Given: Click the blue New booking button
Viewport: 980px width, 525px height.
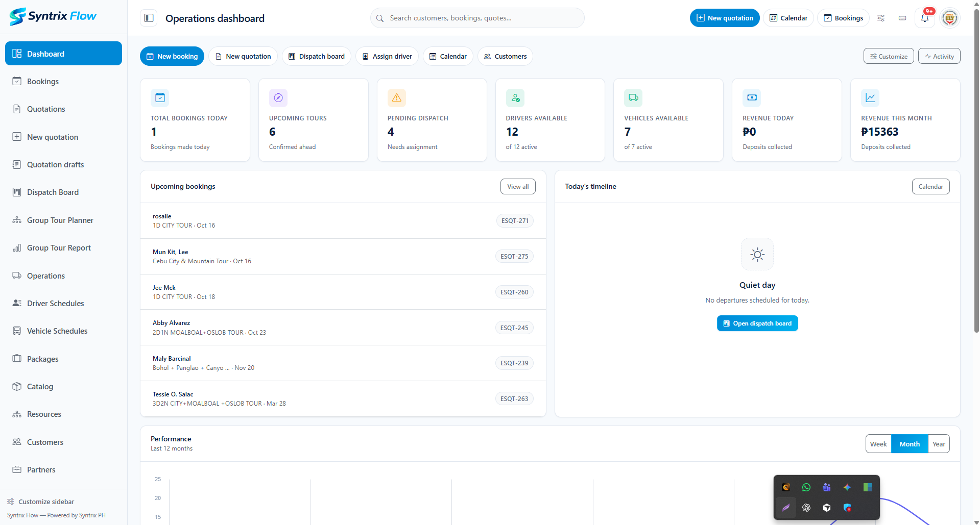Looking at the screenshot, I should pyautogui.click(x=172, y=56).
